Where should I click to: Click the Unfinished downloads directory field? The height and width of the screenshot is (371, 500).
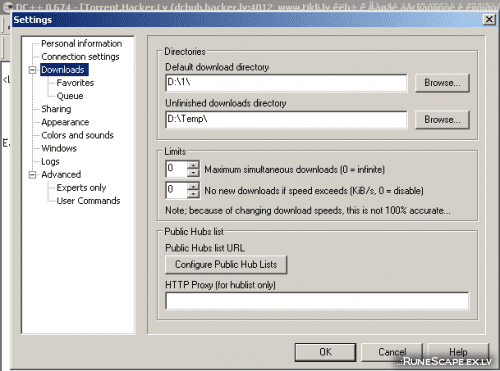click(x=286, y=120)
